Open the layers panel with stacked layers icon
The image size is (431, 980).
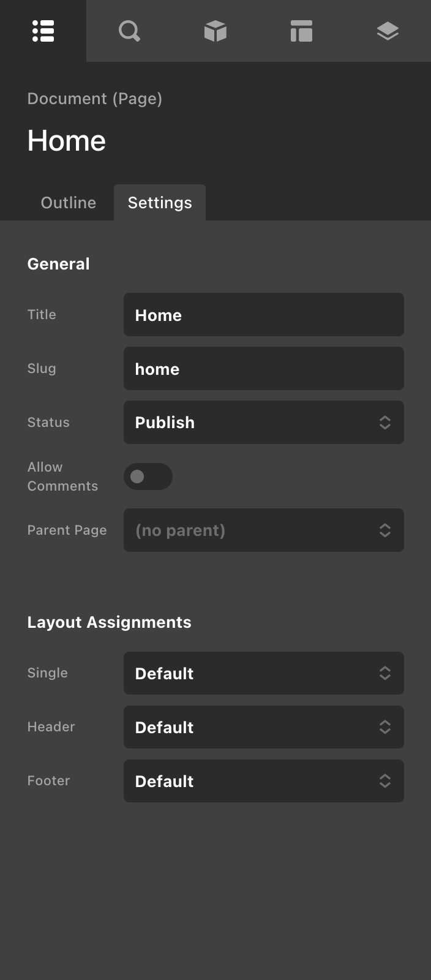(x=388, y=31)
